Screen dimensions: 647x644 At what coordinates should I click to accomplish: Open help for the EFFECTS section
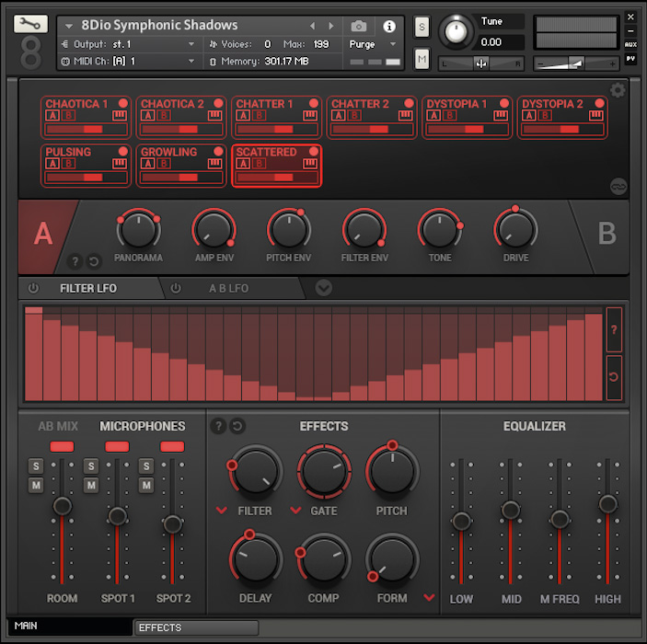tap(218, 425)
